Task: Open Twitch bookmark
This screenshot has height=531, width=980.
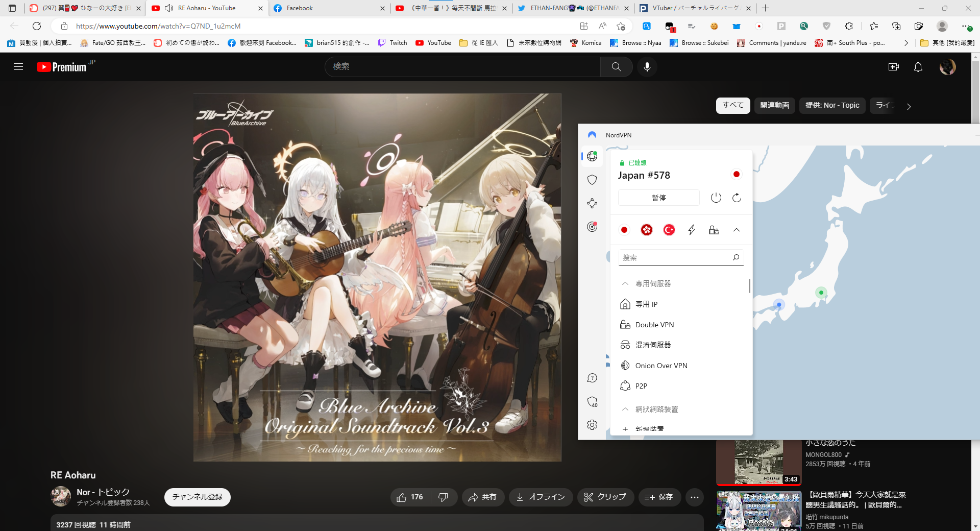Action: coord(393,43)
